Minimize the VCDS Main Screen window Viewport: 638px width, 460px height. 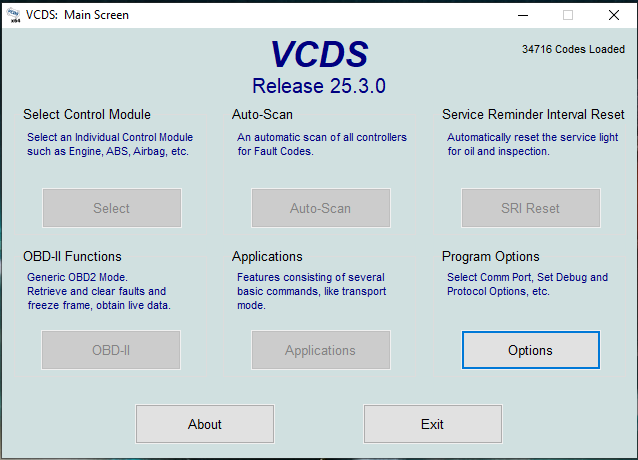tap(523, 15)
